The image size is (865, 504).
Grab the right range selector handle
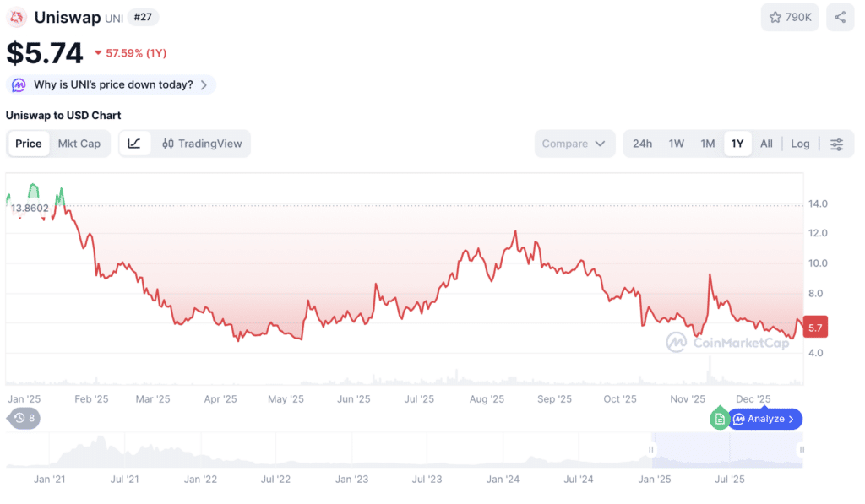[802, 449]
